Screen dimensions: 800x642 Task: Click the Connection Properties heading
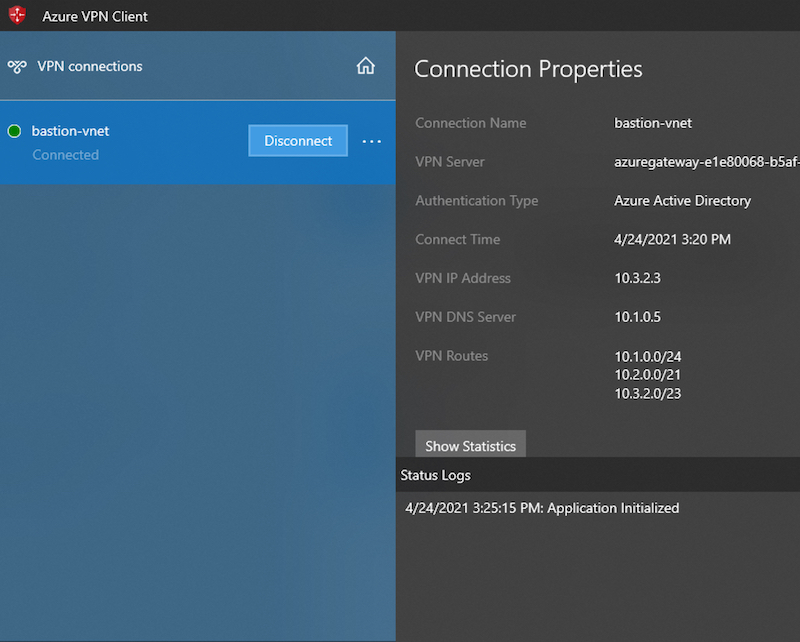coord(528,69)
